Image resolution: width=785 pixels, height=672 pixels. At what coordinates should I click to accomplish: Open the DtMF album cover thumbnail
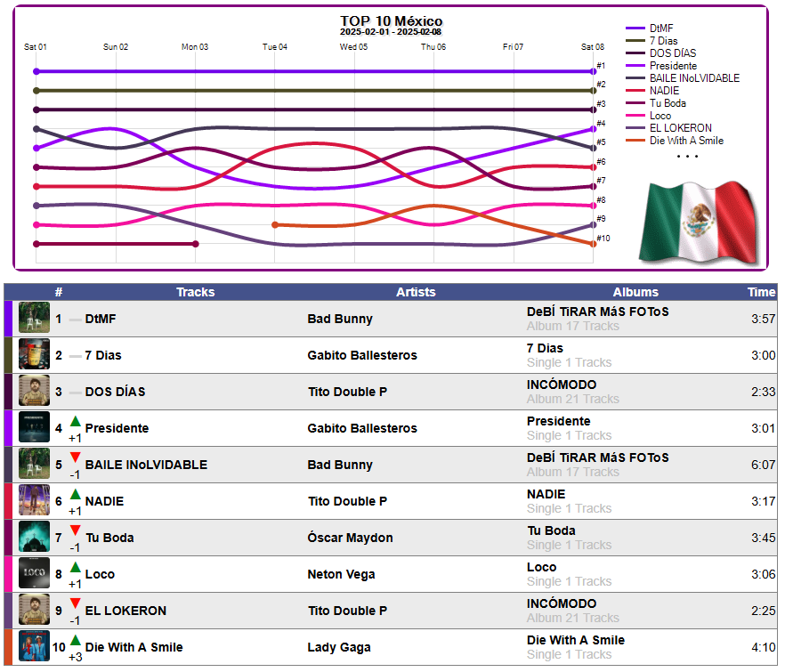pyautogui.click(x=34, y=318)
